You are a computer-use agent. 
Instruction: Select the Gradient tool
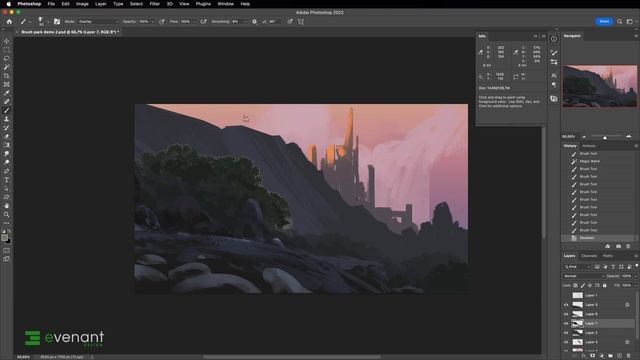click(x=7, y=145)
